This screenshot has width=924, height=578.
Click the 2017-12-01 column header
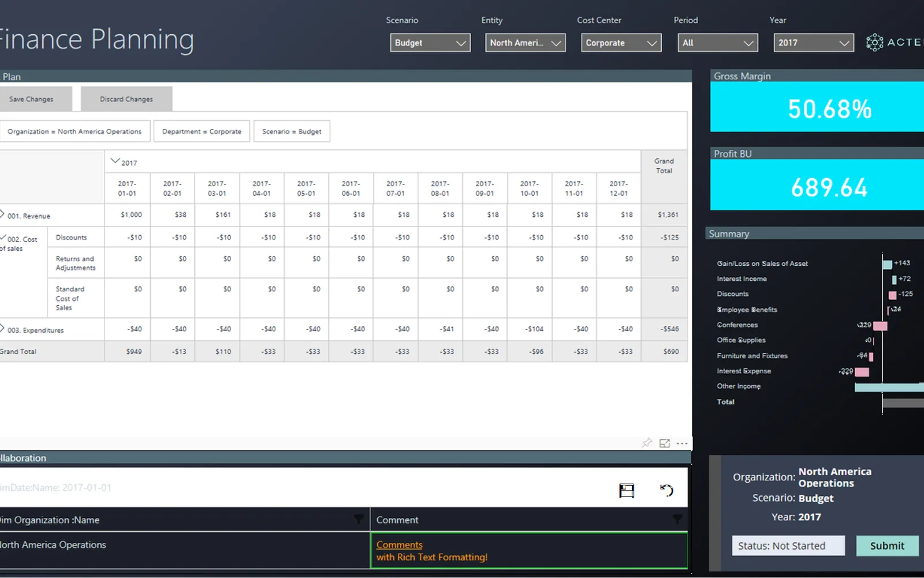click(x=619, y=188)
